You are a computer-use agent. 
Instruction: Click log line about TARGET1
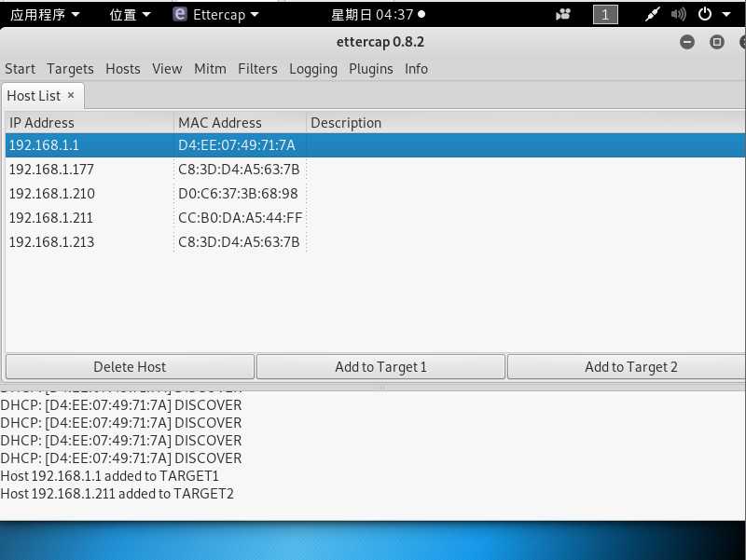tap(109, 476)
